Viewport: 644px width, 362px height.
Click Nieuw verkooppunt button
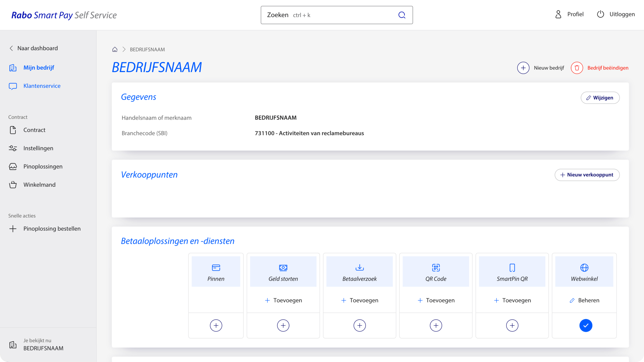(587, 175)
